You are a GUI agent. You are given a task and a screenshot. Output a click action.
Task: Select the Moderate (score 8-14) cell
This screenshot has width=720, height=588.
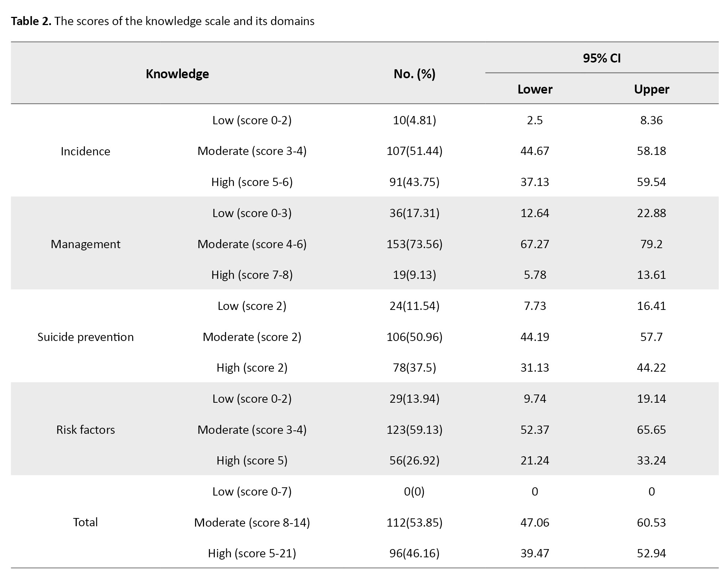tap(252, 523)
